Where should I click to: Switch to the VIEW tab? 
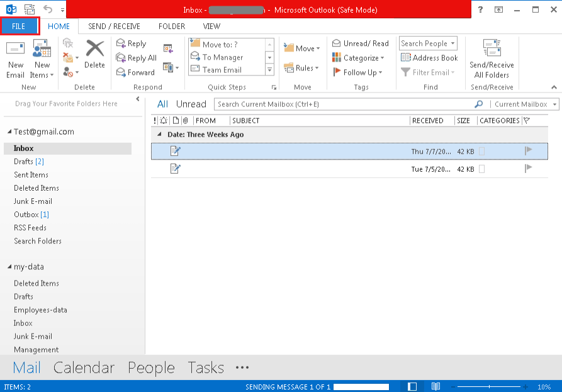pos(211,26)
